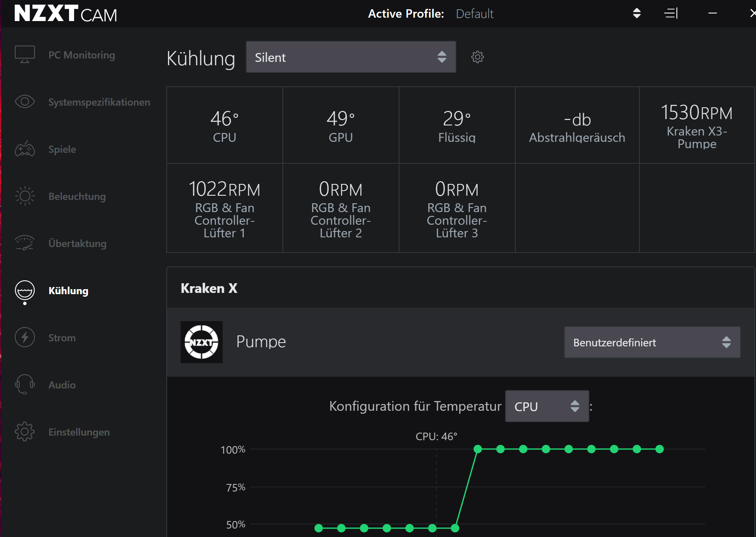Click the 0RPM Lüfter 3 tile
This screenshot has height=537, width=756.
[457, 208]
